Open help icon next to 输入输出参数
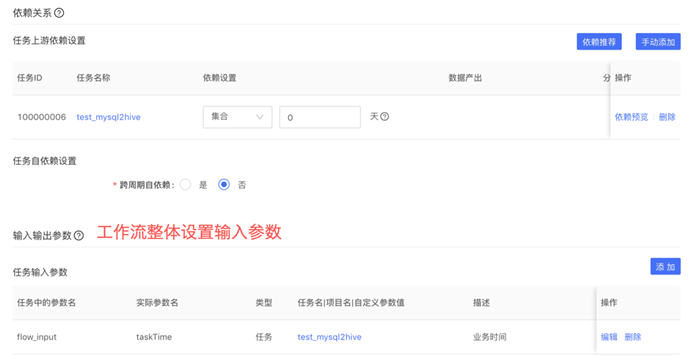The height and width of the screenshot is (361, 697). click(x=79, y=236)
